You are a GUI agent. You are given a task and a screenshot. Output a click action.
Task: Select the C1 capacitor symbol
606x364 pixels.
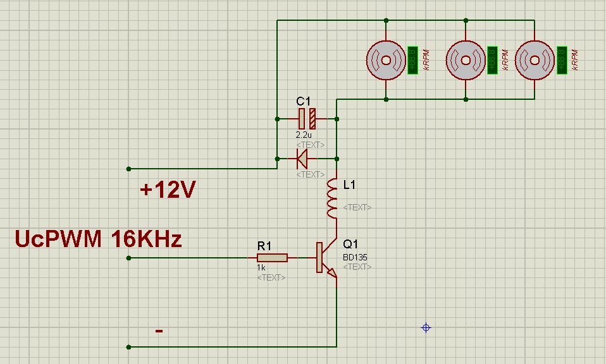307,119
